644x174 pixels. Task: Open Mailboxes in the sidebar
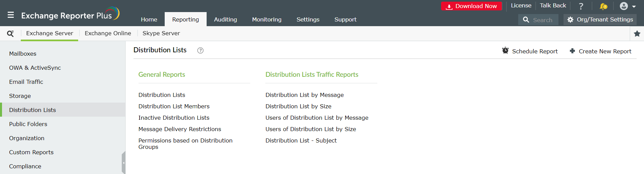click(x=63, y=54)
